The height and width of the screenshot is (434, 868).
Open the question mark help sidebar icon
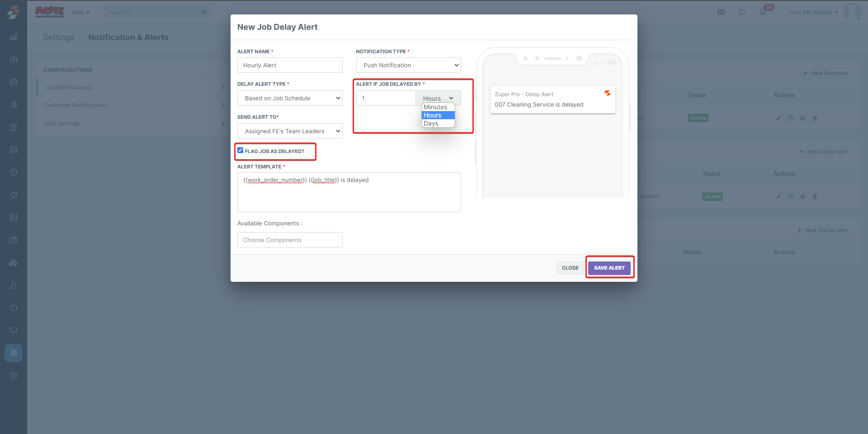pos(14,376)
